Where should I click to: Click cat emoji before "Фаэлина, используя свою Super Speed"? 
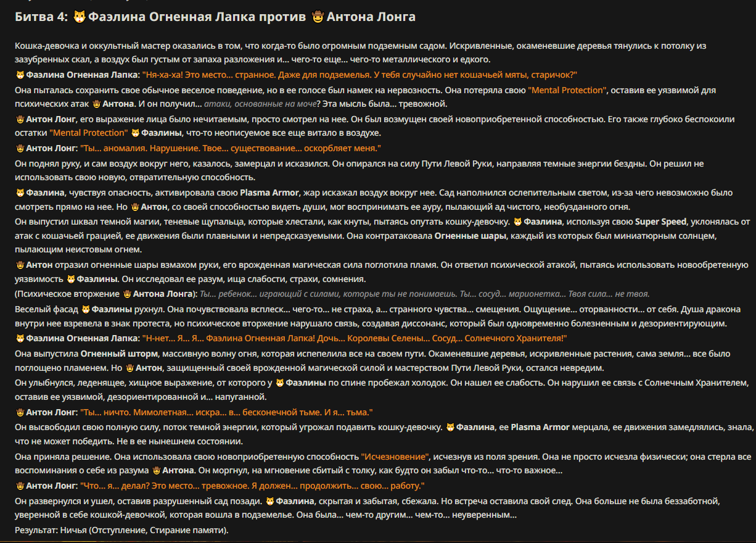[x=518, y=222]
